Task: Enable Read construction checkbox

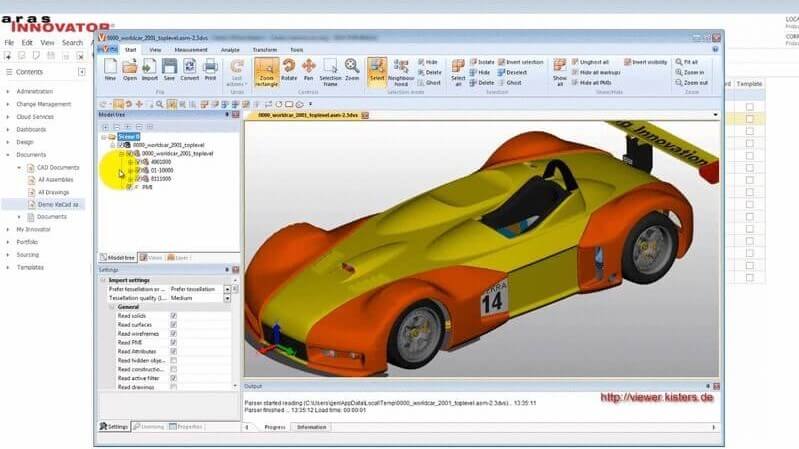Action: 173,369
